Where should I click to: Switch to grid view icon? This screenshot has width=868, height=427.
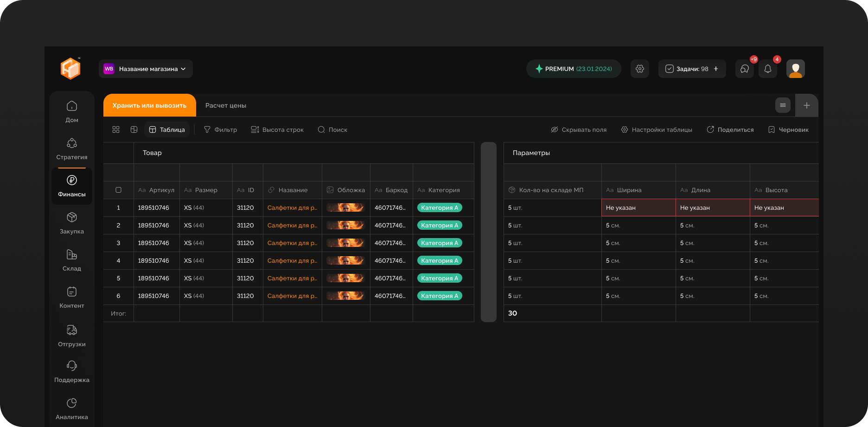[x=116, y=129]
